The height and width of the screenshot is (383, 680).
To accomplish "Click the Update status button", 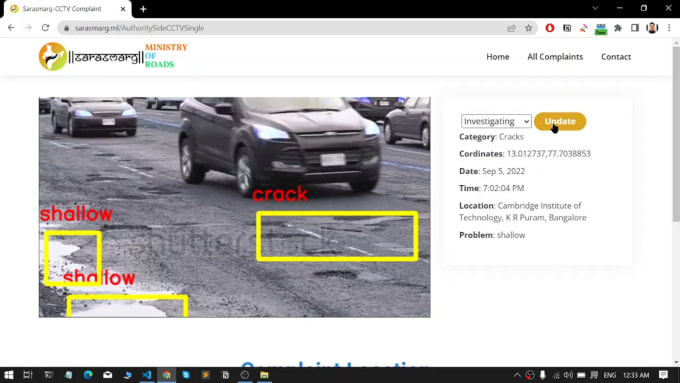I will tap(560, 121).
